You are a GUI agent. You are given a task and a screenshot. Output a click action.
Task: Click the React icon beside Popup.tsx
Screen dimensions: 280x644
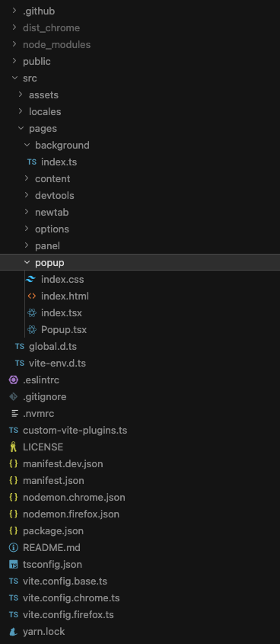[31, 330]
